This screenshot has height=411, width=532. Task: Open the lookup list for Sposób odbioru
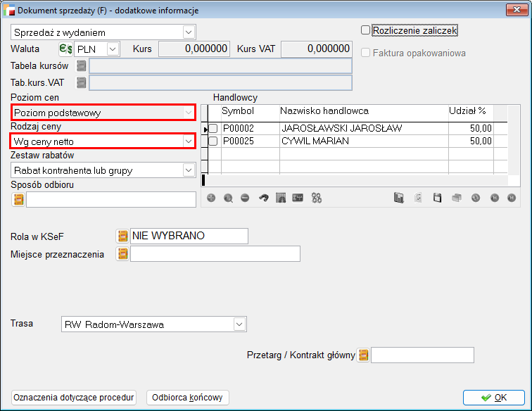(x=18, y=199)
